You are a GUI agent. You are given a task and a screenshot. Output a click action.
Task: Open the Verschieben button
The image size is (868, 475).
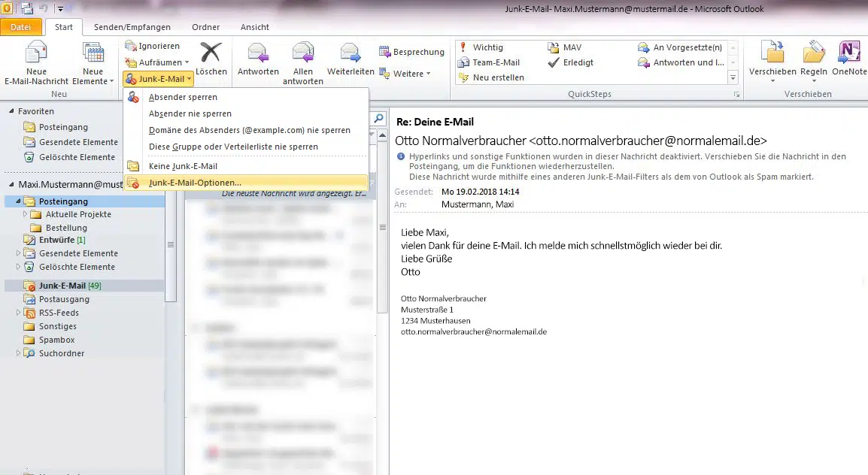[772, 62]
